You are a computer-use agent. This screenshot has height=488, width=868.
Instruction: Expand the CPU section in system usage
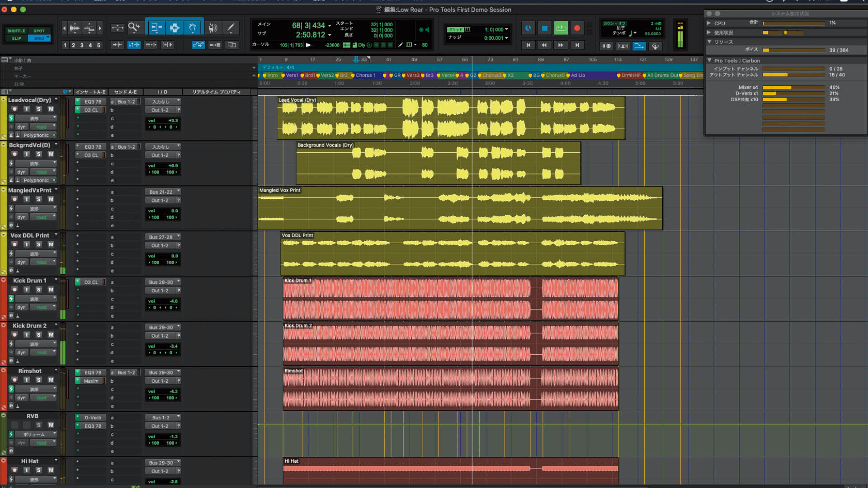[709, 23]
